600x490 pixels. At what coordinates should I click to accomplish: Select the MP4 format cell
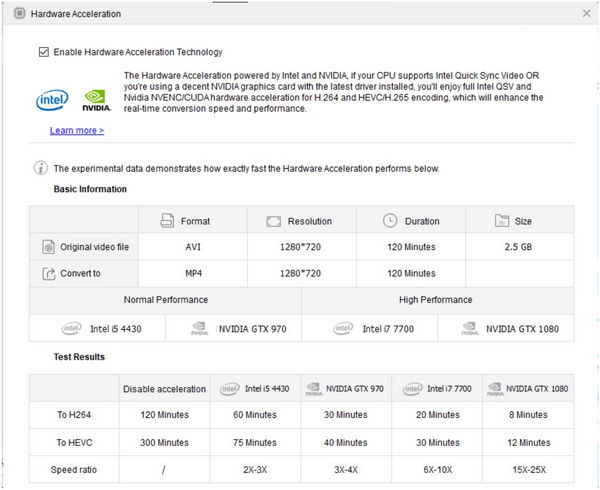pyautogui.click(x=193, y=273)
